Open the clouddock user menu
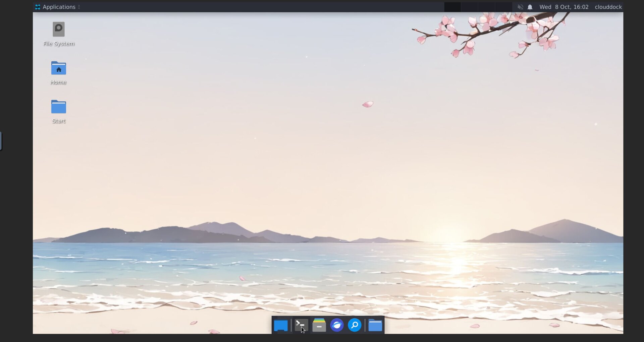The width and height of the screenshot is (644, 342). pos(608,7)
